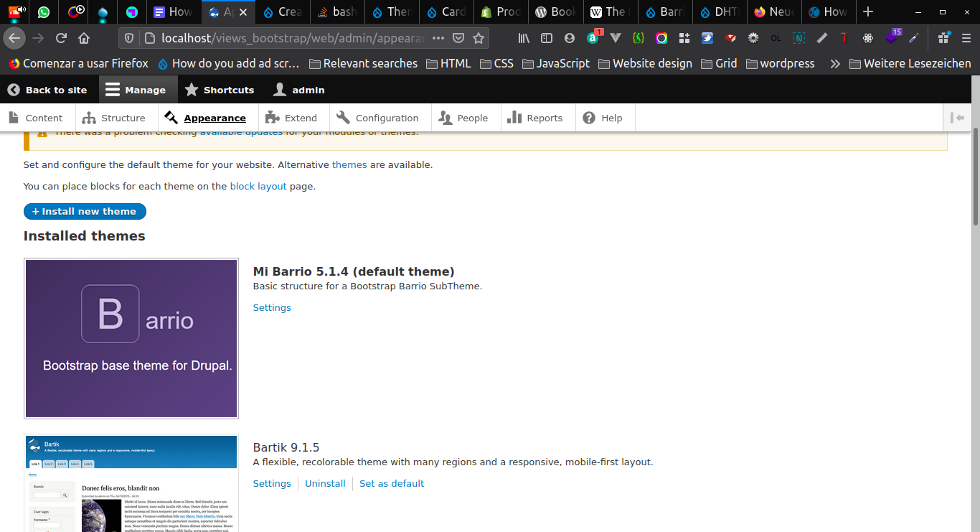Click the Bartik theme preview thumbnail
This screenshot has width=980, height=532.
tap(131, 481)
